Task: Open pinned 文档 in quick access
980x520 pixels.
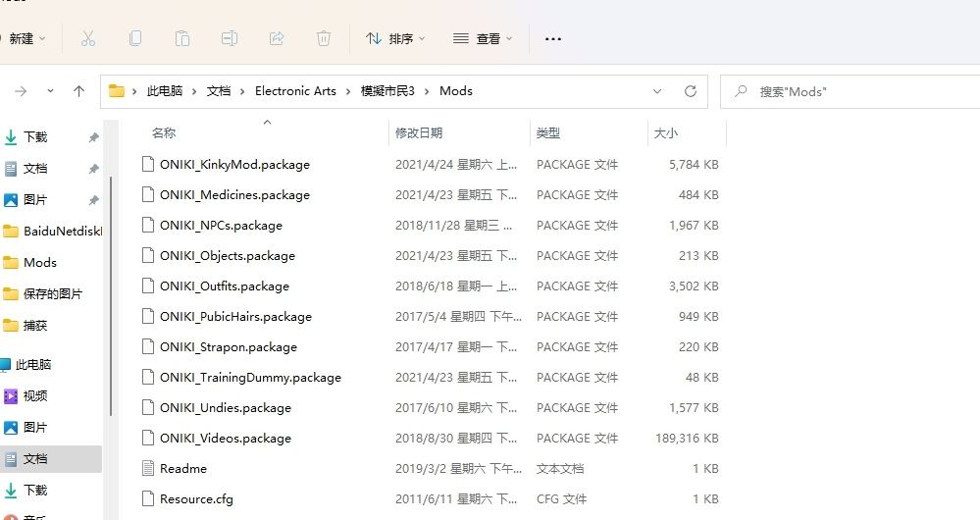Action: tap(35, 168)
